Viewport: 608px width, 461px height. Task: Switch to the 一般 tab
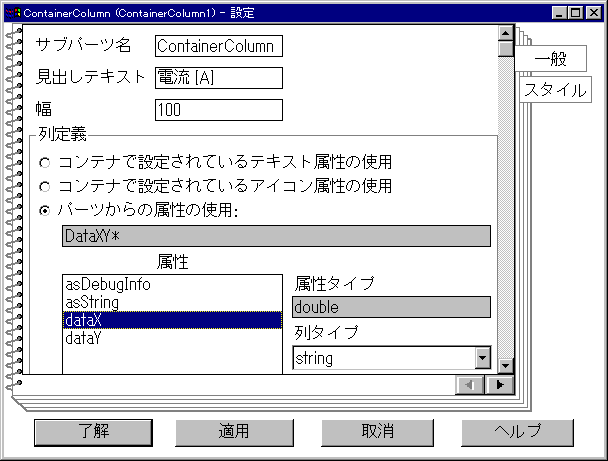(550, 59)
